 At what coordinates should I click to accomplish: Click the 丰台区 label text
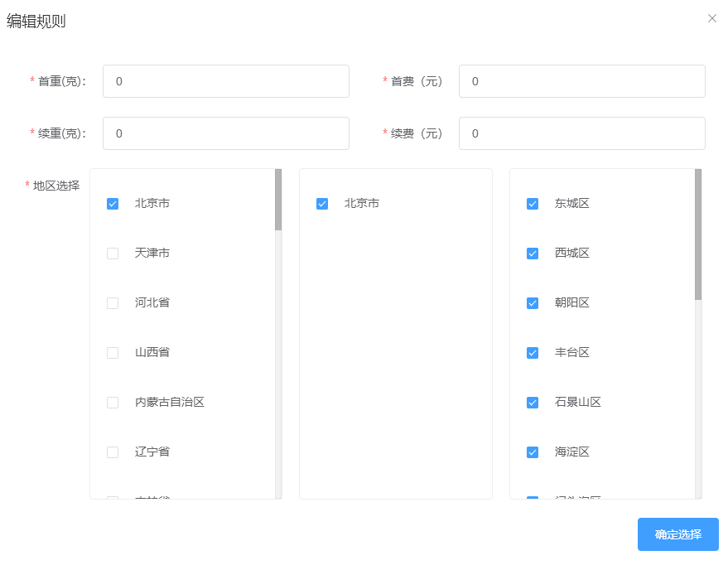[572, 353]
